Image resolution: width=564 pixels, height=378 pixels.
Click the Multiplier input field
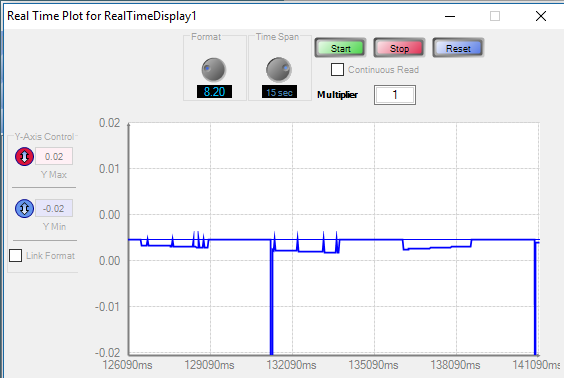click(395, 95)
